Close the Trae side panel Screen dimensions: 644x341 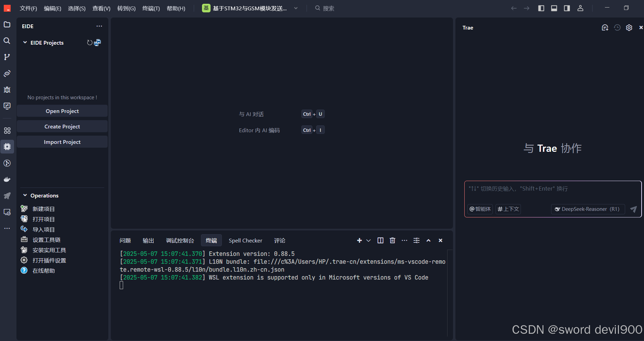[x=641, y=27]
